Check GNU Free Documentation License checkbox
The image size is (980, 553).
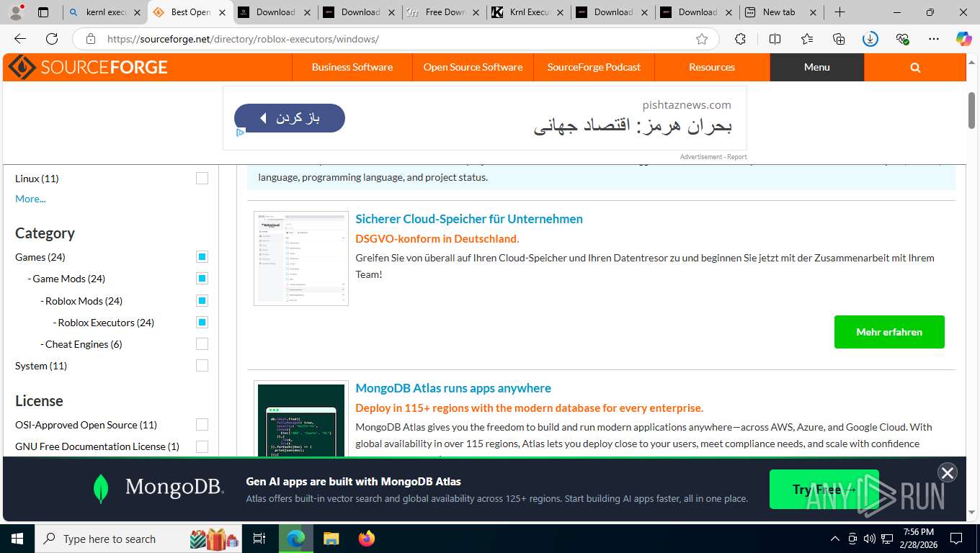pos(202,446)
